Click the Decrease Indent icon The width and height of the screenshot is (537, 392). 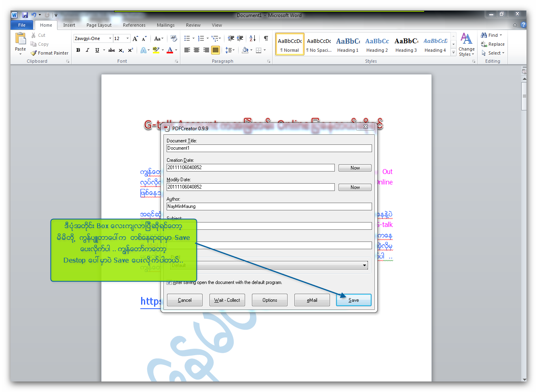pyautogui.click(x=231, y=38)
